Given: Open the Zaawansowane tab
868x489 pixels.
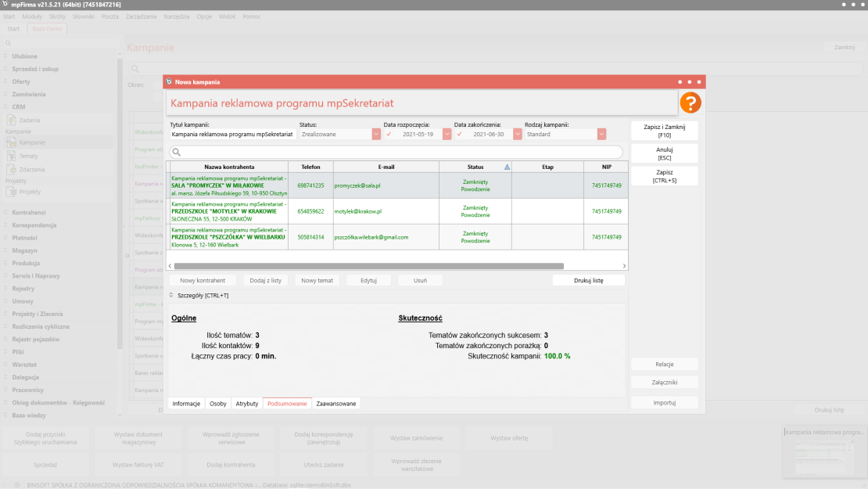Looking at the screenshot, I should (336, 404).
